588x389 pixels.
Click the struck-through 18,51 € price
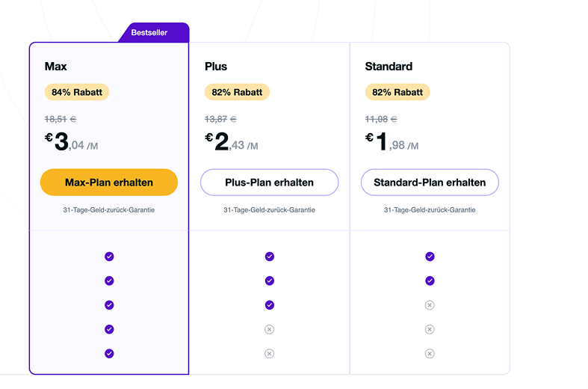(x=61, y=119)
